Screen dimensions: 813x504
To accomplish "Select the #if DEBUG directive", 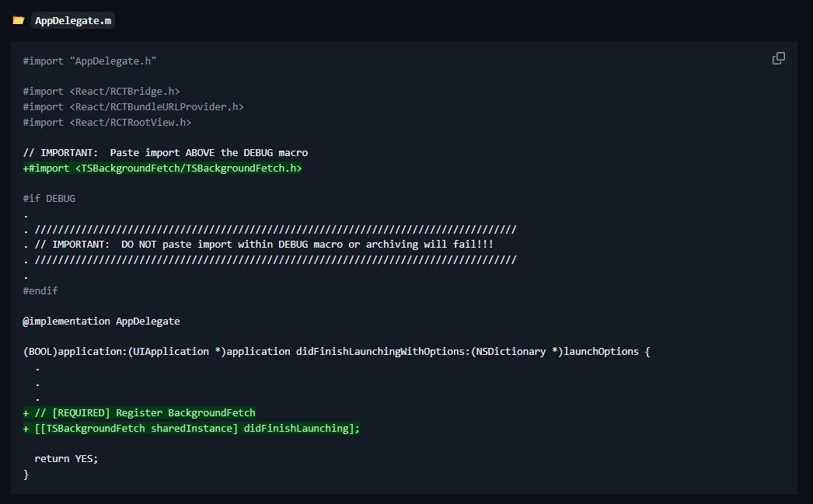I will (x=49, y=198).
